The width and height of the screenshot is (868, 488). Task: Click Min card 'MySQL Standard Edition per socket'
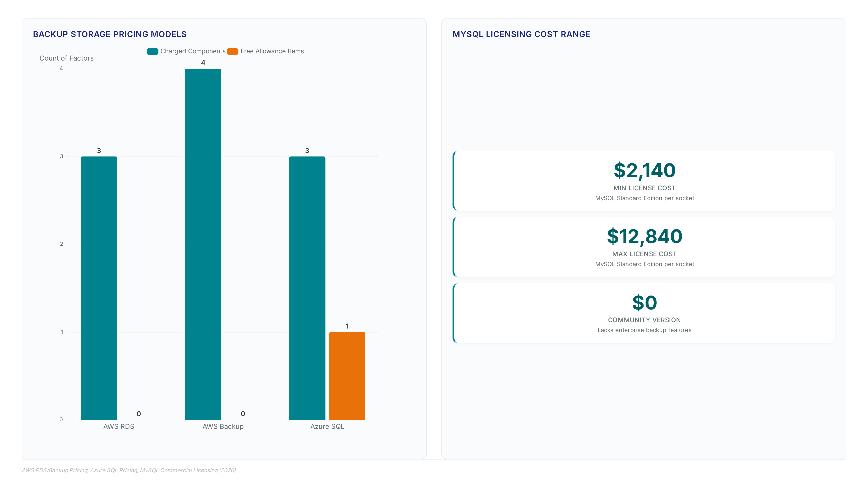pos(645,198)
